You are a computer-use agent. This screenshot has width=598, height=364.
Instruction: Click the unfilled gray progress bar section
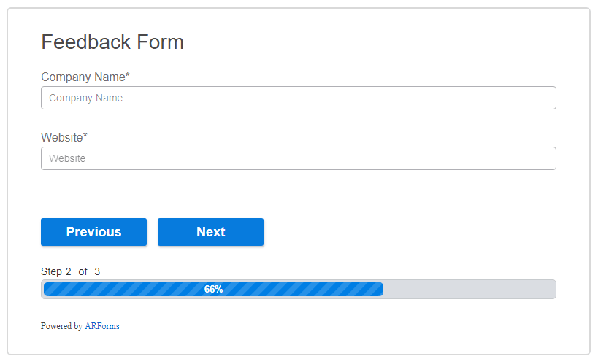(x=469, y=290)
